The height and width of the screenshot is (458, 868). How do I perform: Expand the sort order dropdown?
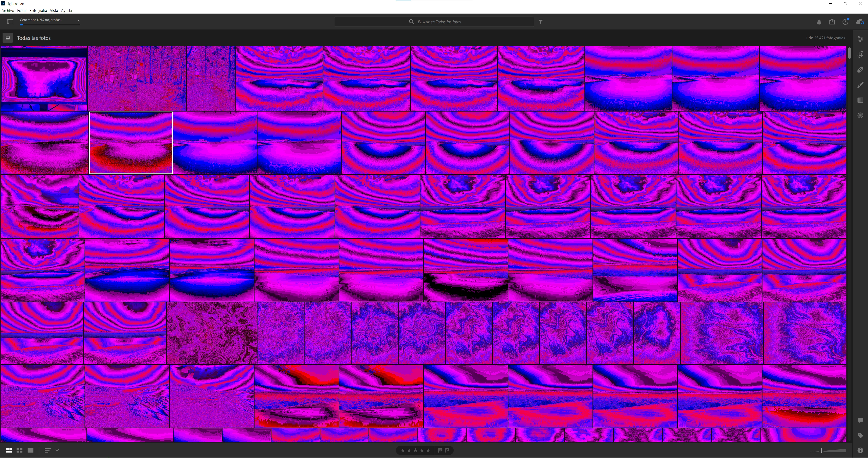coord(57,450)
